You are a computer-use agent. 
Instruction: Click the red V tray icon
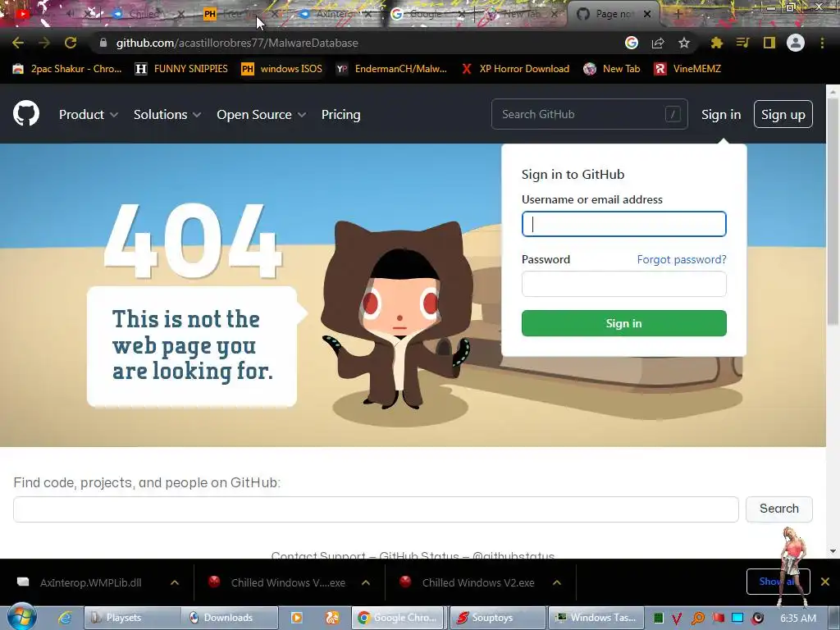pos(677,619)
